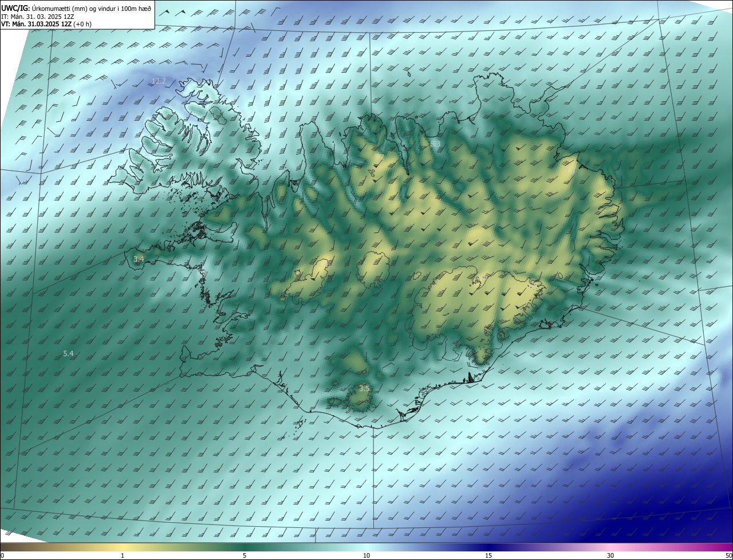Click the 8.3 value label on the map
The width and height of the screenshot is (733, 560).
[435, 143]
